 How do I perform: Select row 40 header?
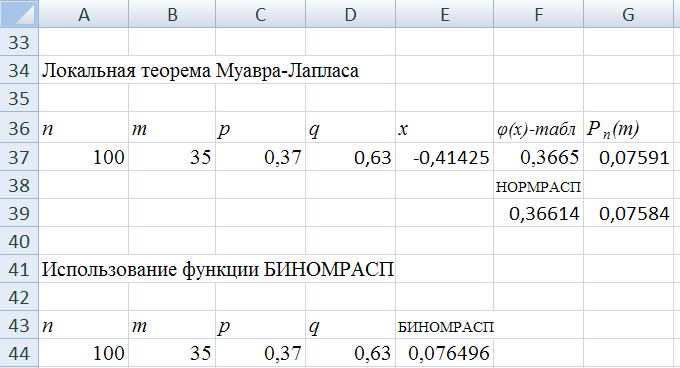[19, 241]
